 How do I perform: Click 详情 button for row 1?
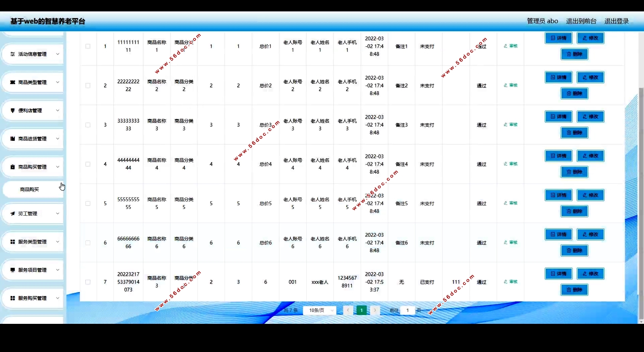pos(558,38)
